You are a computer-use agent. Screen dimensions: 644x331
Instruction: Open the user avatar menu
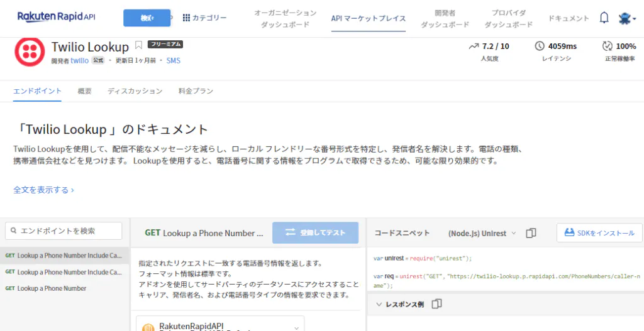coord(627,18)
